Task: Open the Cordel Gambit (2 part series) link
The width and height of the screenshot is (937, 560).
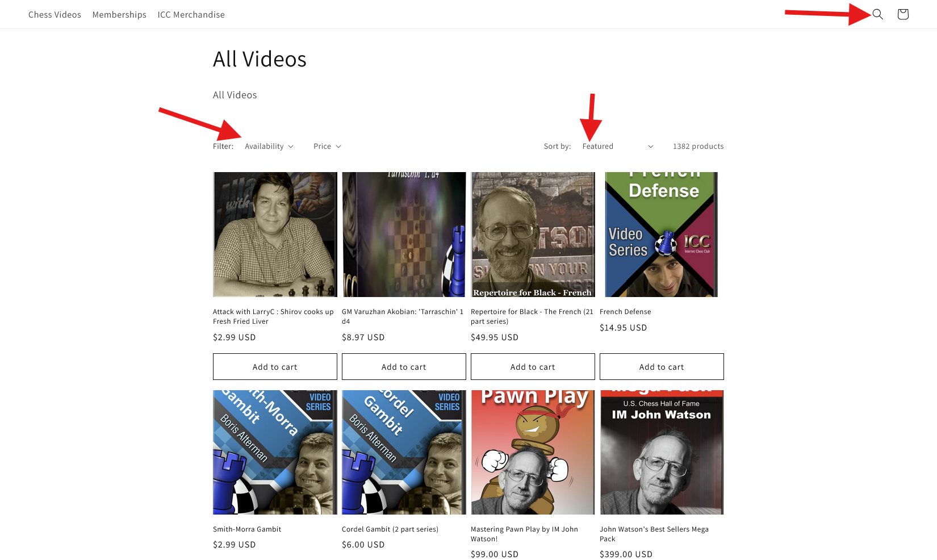Action: click(390, 529)
